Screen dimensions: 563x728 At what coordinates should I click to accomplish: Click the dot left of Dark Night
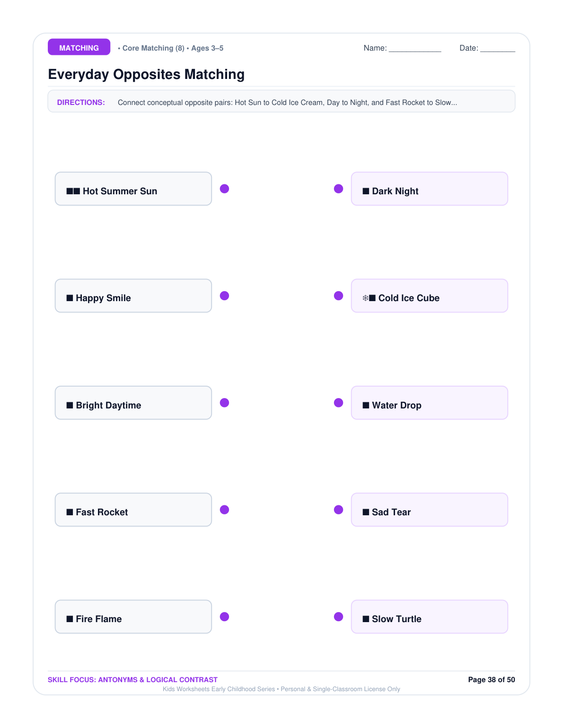(339, 189)
